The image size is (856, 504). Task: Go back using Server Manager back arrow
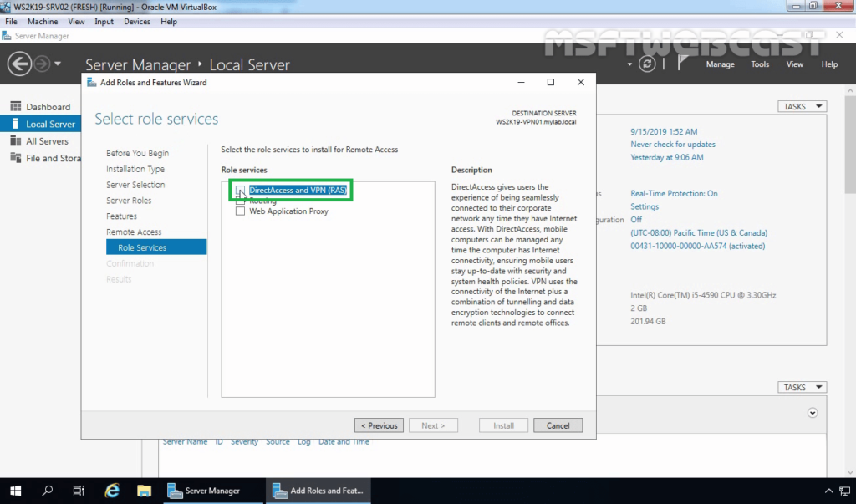[19, 64]
